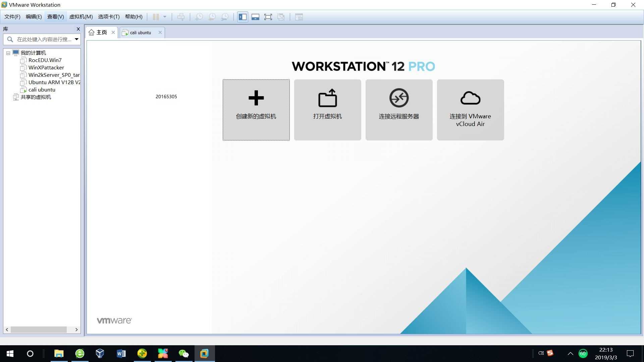
Task: Click the CH input language indicator
Action: pos(541,353)
